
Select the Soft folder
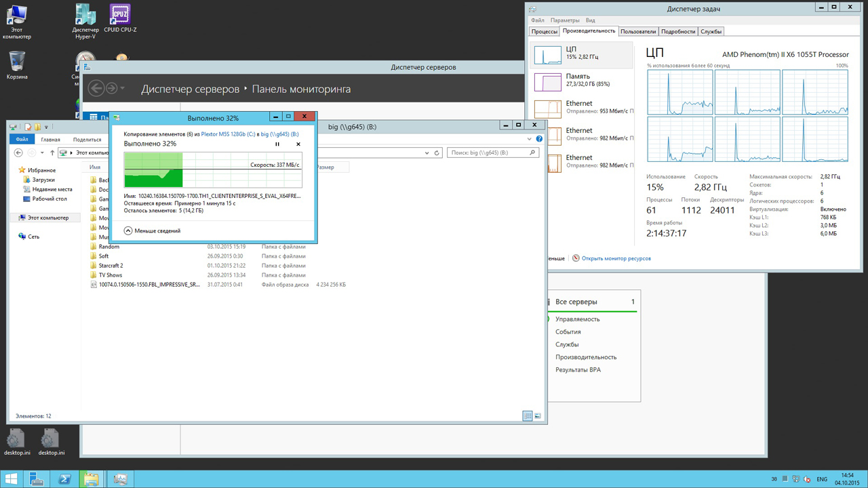coord(99,256)
